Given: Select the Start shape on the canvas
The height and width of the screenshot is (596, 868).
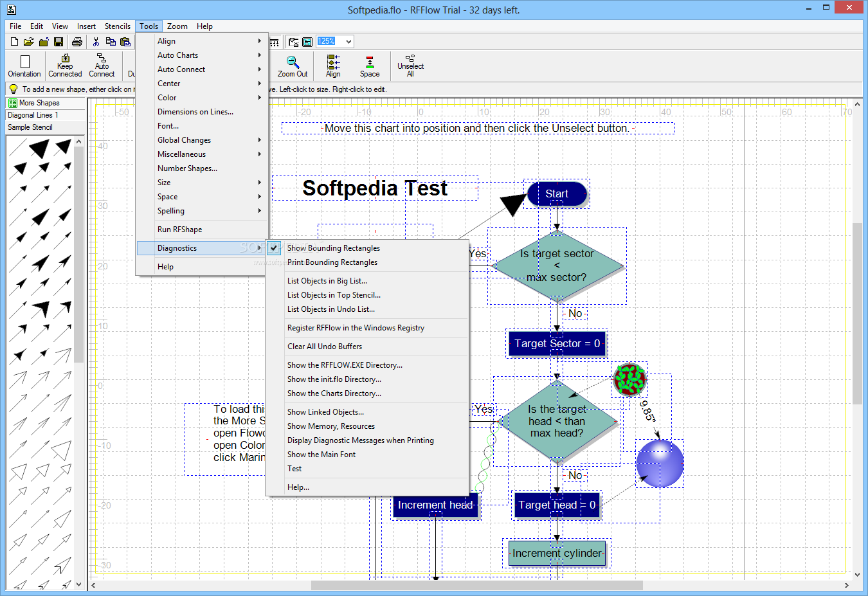Looking at the screenshot, I should [557, 194].
